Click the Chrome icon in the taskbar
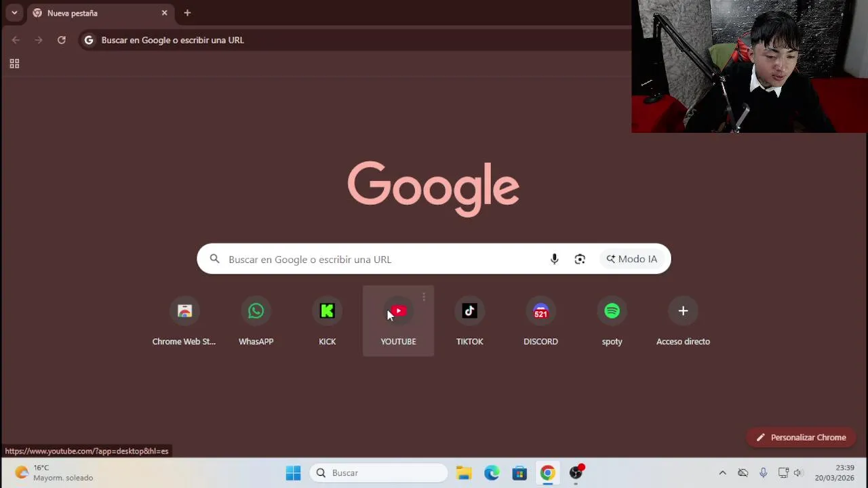 click(x=547, y=472)
